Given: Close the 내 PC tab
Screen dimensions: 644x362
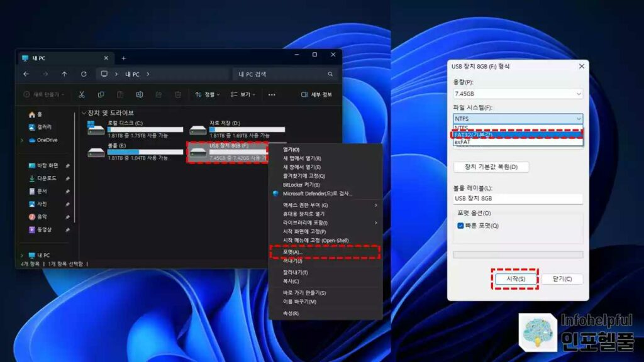Looking at the screenshot, I should (106, 58).
